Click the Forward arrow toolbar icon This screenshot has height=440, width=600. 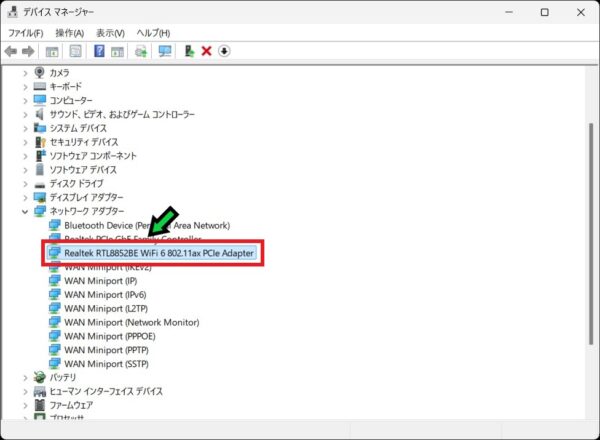click(28, 51)
